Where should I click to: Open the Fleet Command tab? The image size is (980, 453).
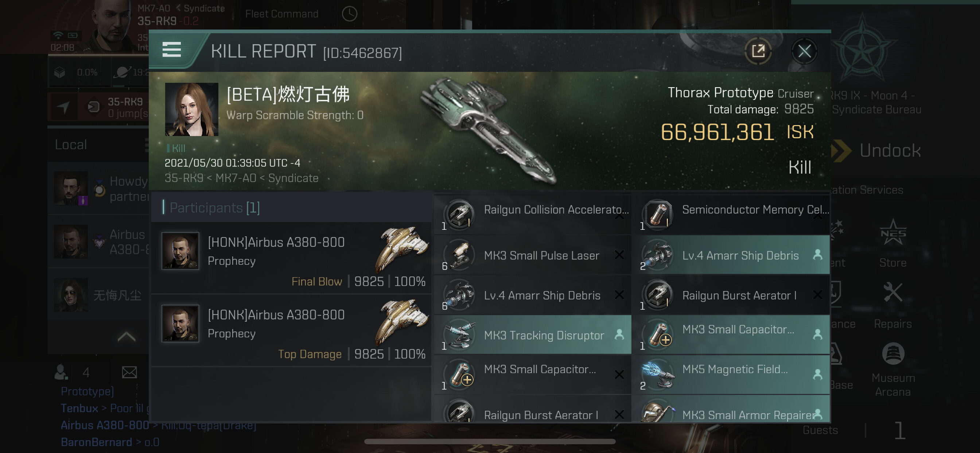282,14
